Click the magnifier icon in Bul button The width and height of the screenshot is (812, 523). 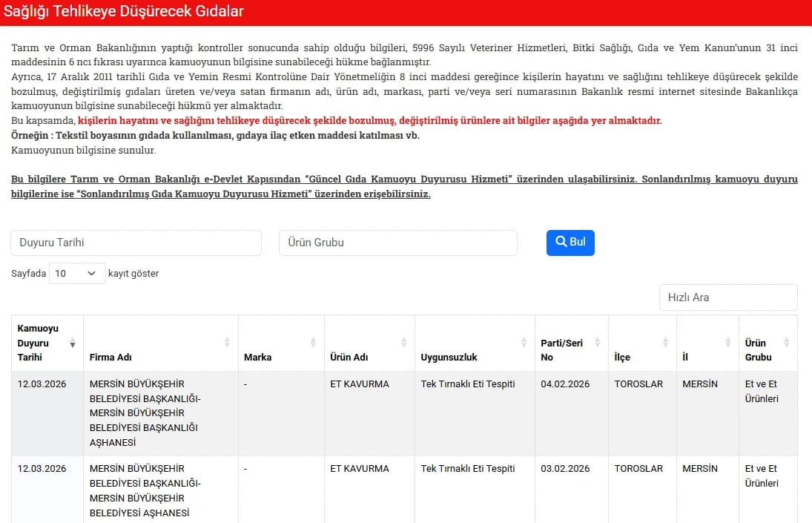pos(561,241)
